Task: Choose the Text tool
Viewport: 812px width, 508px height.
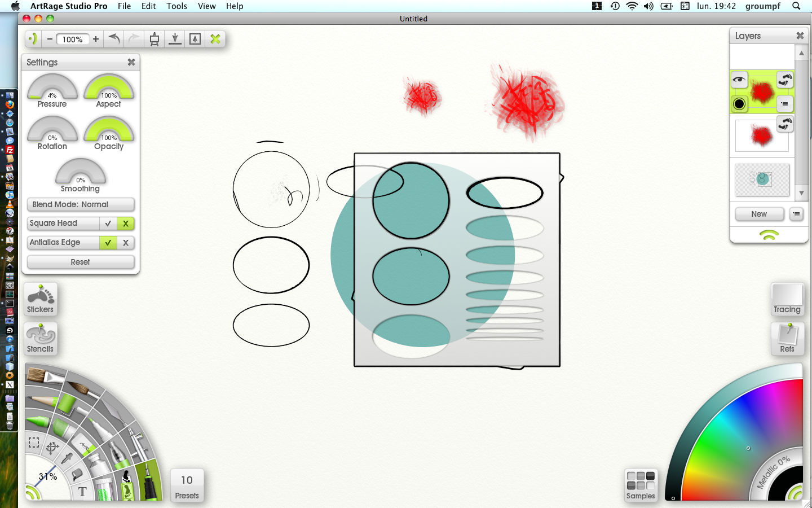Action: point(82,492)
